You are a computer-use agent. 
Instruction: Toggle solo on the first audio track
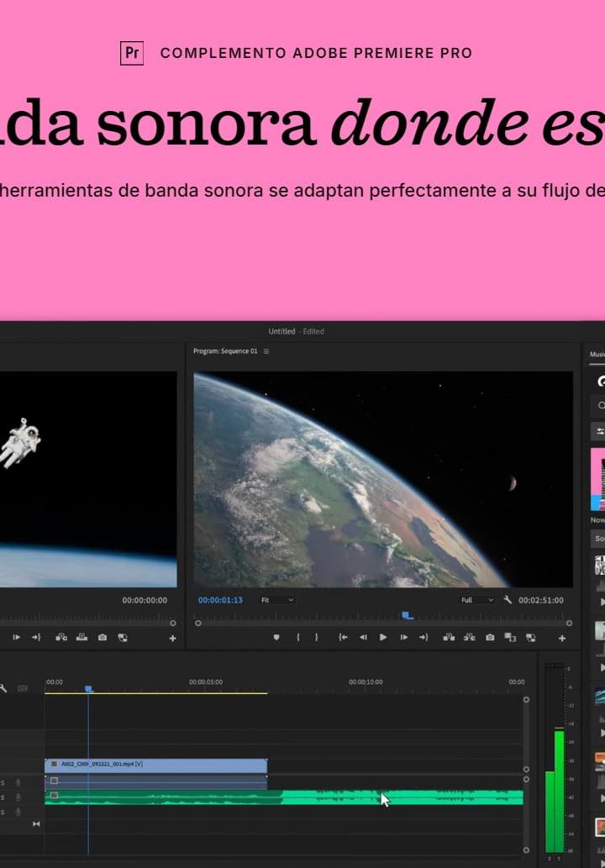click(3, 782)
